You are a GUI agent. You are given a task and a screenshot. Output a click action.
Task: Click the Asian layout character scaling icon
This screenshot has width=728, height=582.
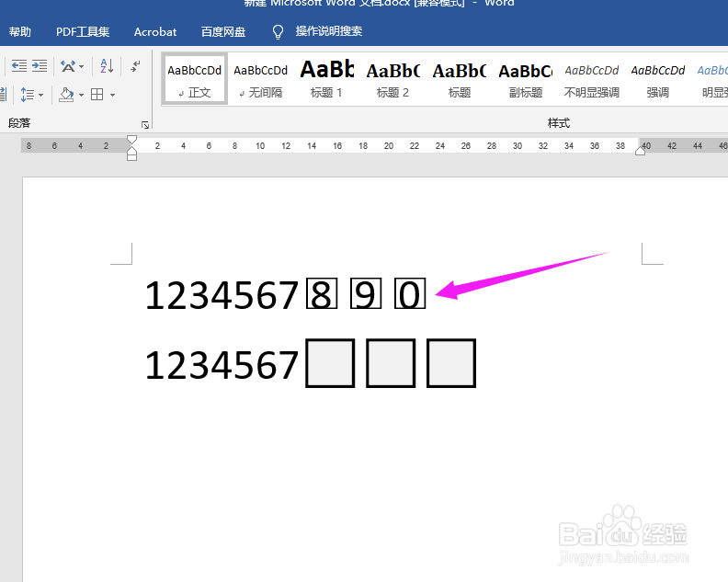point(68,66)
